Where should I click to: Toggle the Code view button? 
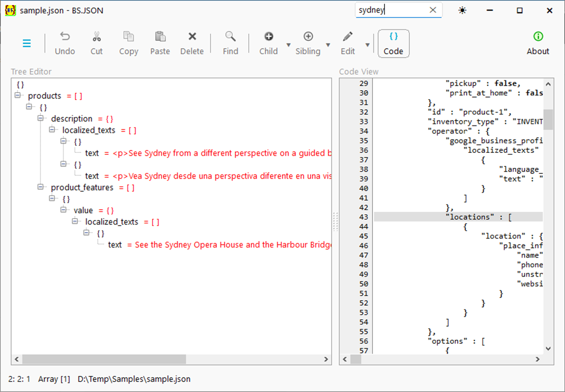pyautogui.click(x=393, y=43)
